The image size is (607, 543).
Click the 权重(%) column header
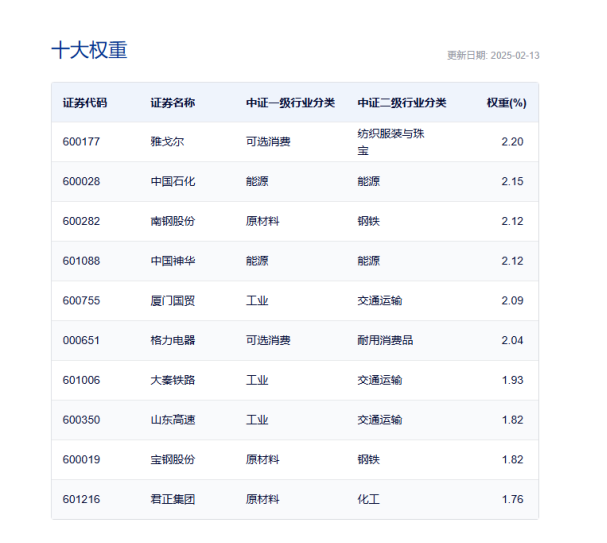pyautogui.click(x=506, y=103)
